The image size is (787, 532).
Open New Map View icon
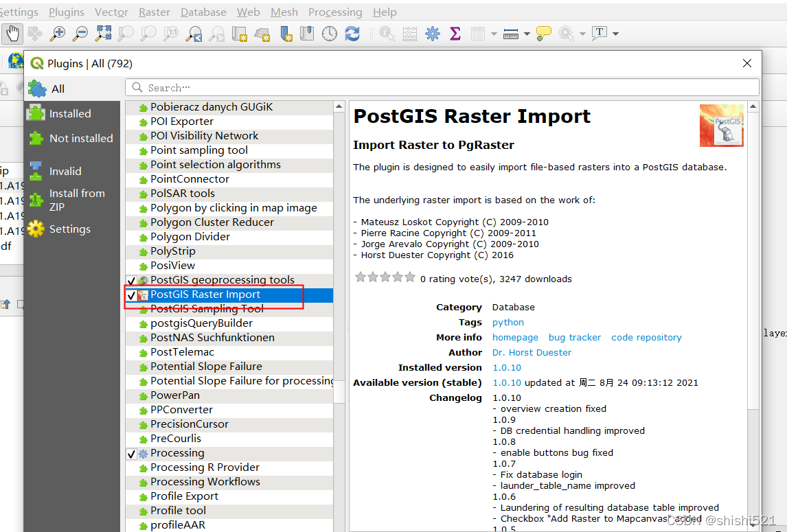pyautogui.click(x=240, y=34)
